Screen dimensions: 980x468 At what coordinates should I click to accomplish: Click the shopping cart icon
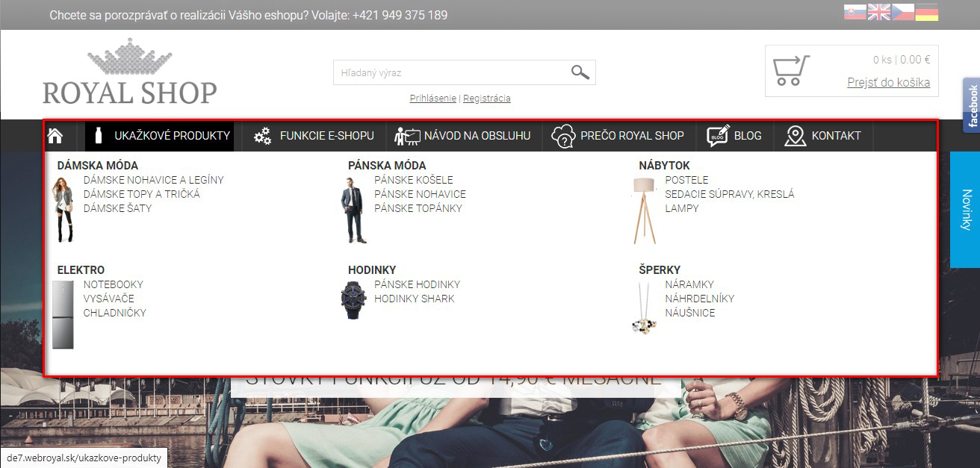point(790,71)
